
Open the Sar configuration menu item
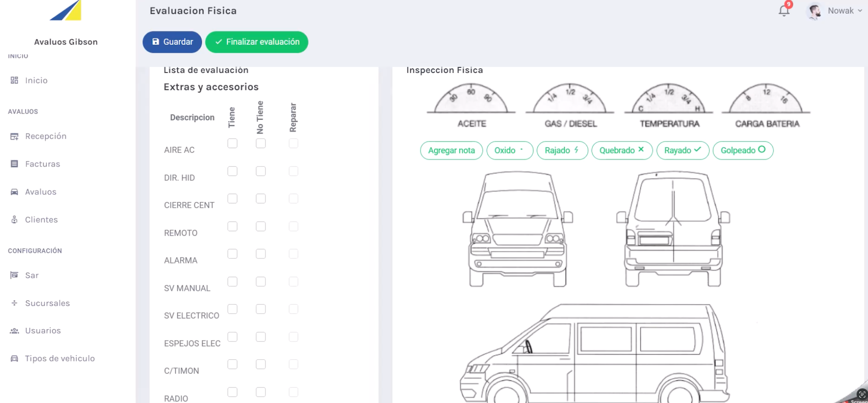[x=32, y=275]
